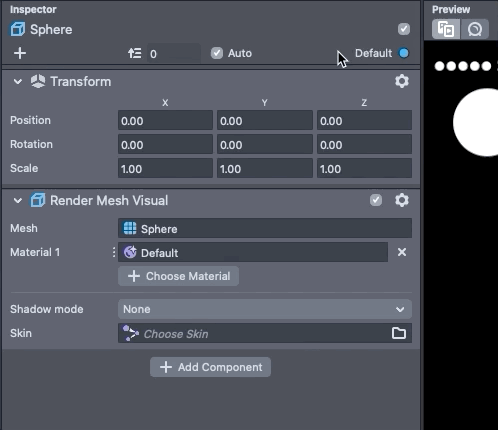Screen dimensions: 498x430
Task: Open the Shadow mode dropdown
Action: [x=265, y=309]
